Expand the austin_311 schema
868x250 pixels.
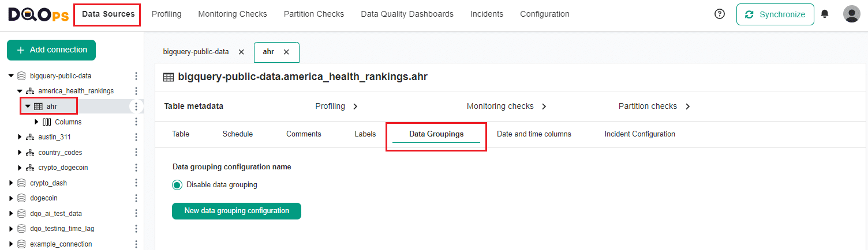(x=20, y=137)
